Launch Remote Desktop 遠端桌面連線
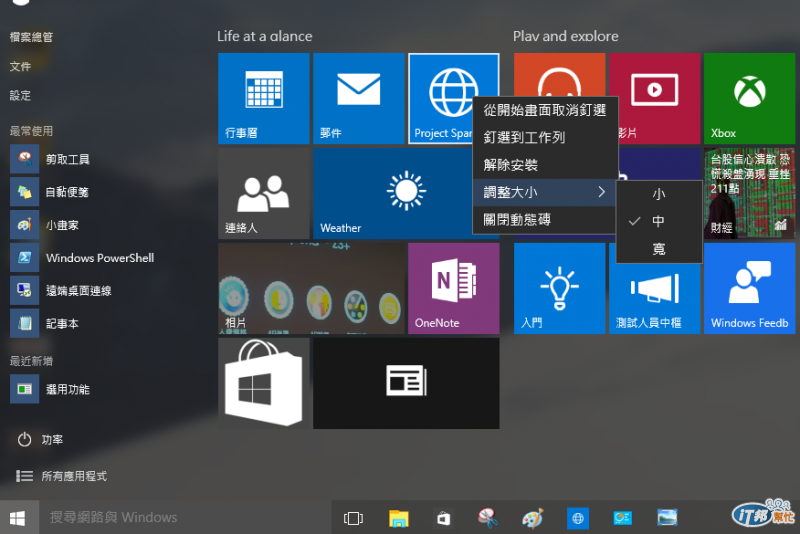The width and height of the screenshot is (800, 534). [61, 291]
